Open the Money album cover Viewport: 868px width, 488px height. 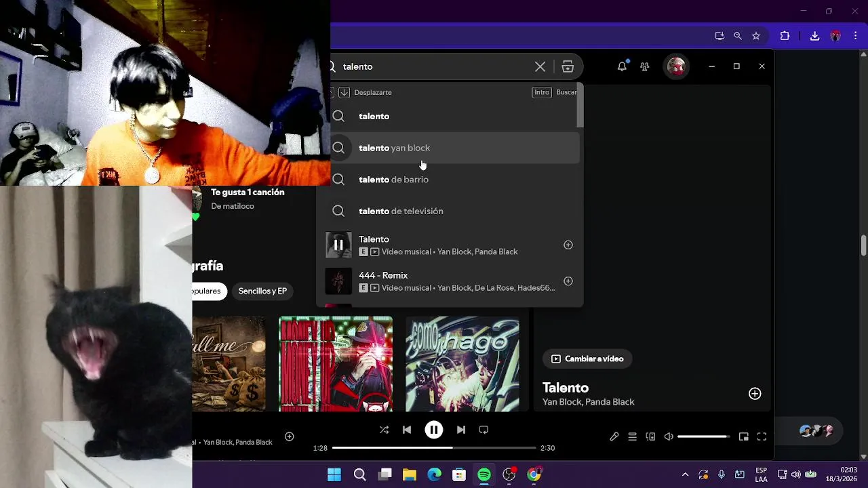point(336,364)
